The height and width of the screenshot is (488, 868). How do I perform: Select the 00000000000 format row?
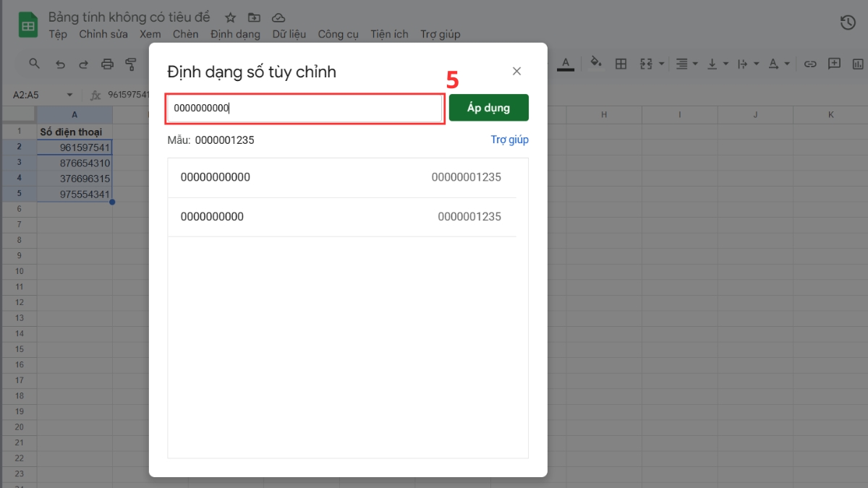click(x=341, y=177)
